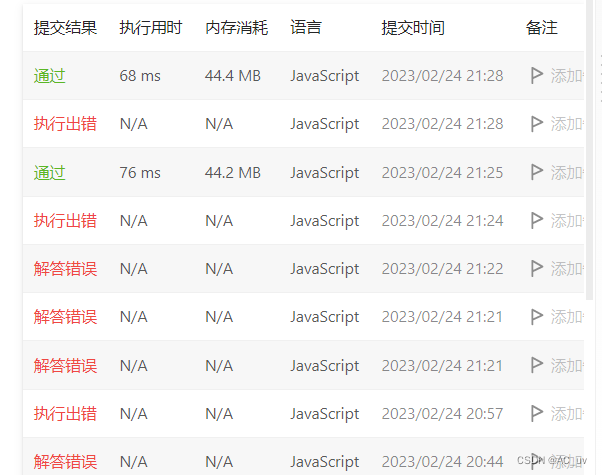
Task: Add a note to the 76 ms submission
Action: point(567,172)
